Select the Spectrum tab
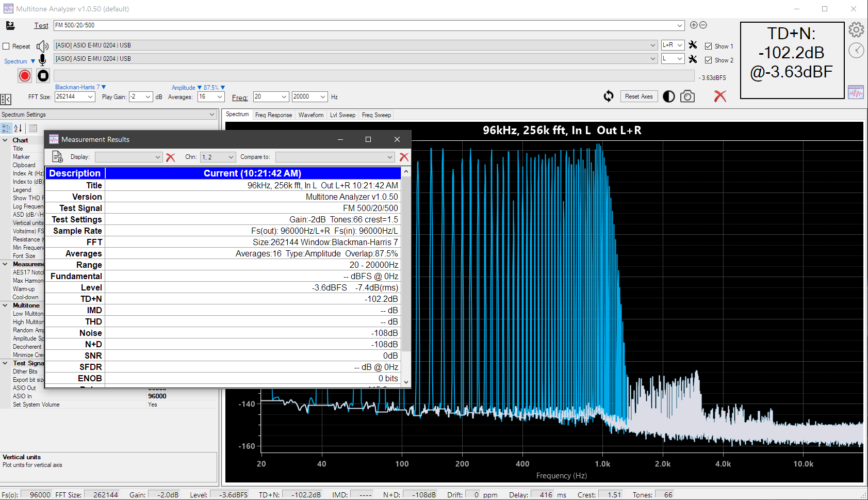The height and width of the screenshot is (500, 868). 237,115
